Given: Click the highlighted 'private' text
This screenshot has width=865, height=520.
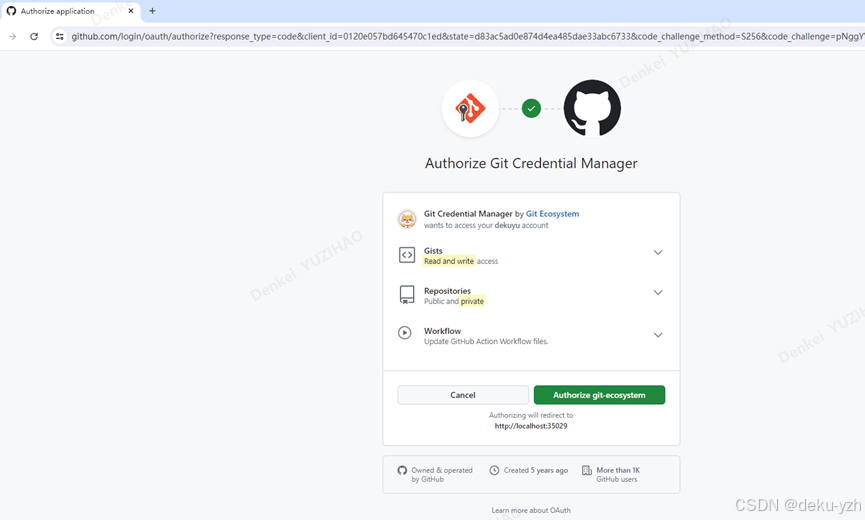Looking at the screenshot, I should [472, 301].
